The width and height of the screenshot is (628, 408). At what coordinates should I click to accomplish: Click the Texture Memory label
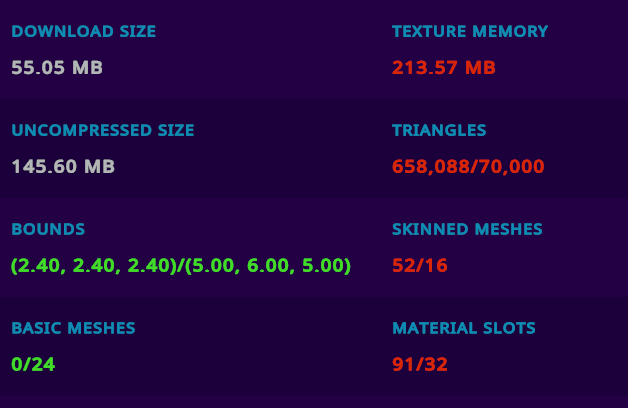point(470,32)
